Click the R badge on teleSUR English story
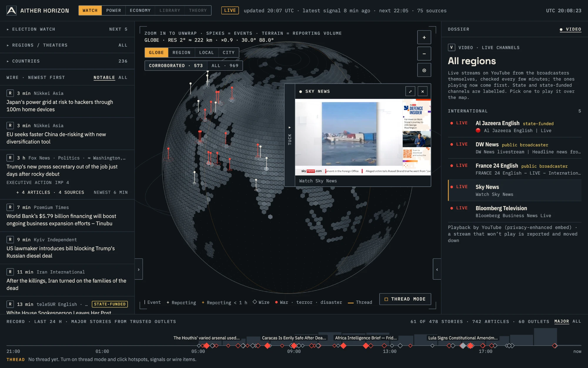588x368 pixels. coord(10,304)
